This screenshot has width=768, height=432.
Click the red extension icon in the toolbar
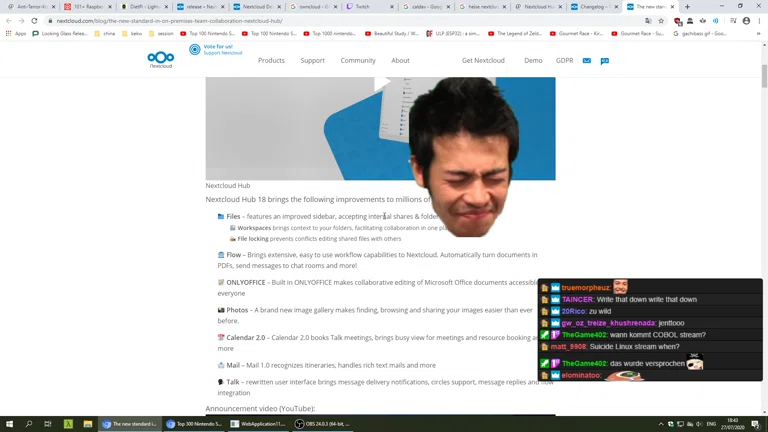[x=677, y=21]
